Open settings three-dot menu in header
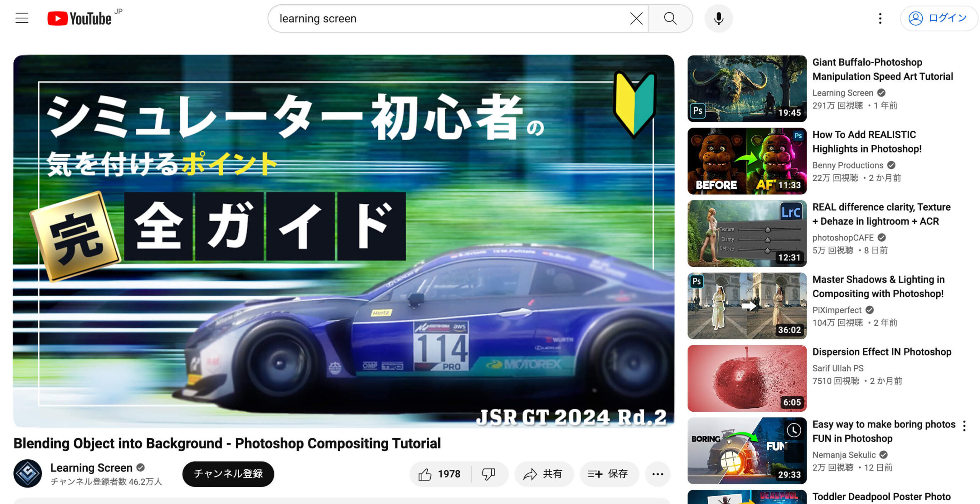Image resolution: width=980 pixels, height=504 pixels. [880, 18]
